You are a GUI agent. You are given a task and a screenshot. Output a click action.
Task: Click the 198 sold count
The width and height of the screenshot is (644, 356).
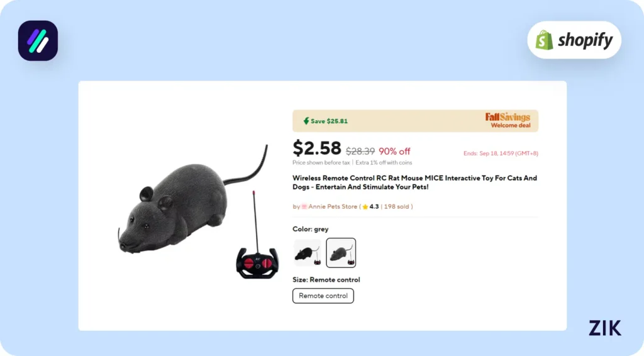(x=396, y=206)
